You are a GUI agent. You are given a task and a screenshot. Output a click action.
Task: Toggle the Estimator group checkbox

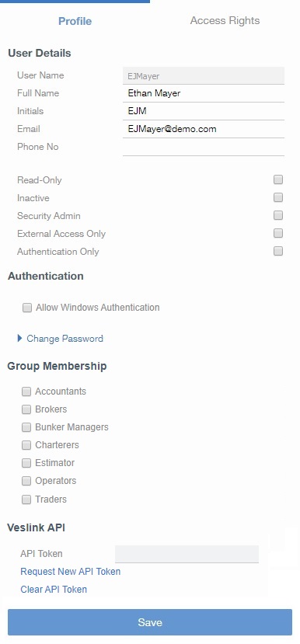coord(26,463)
